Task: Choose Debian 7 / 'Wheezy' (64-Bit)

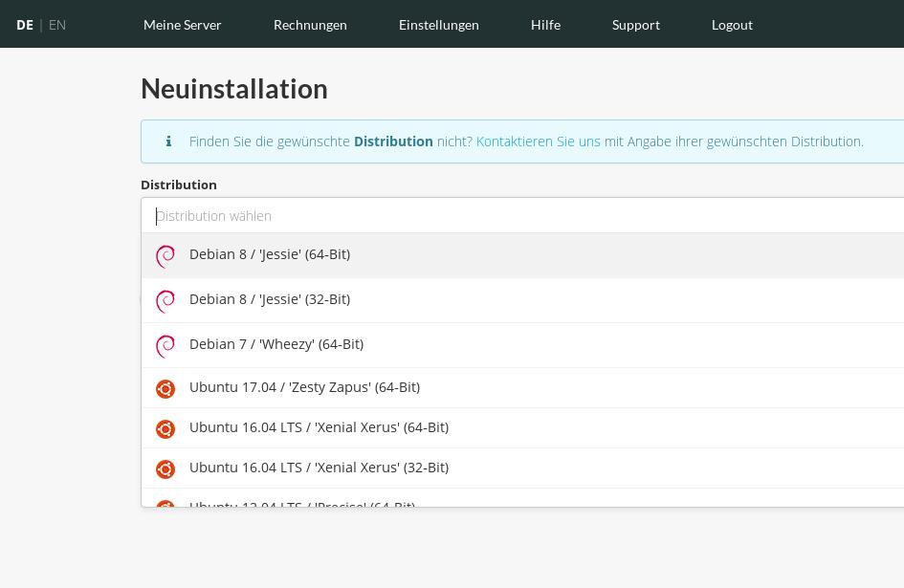Action: (x=522, y=345)
